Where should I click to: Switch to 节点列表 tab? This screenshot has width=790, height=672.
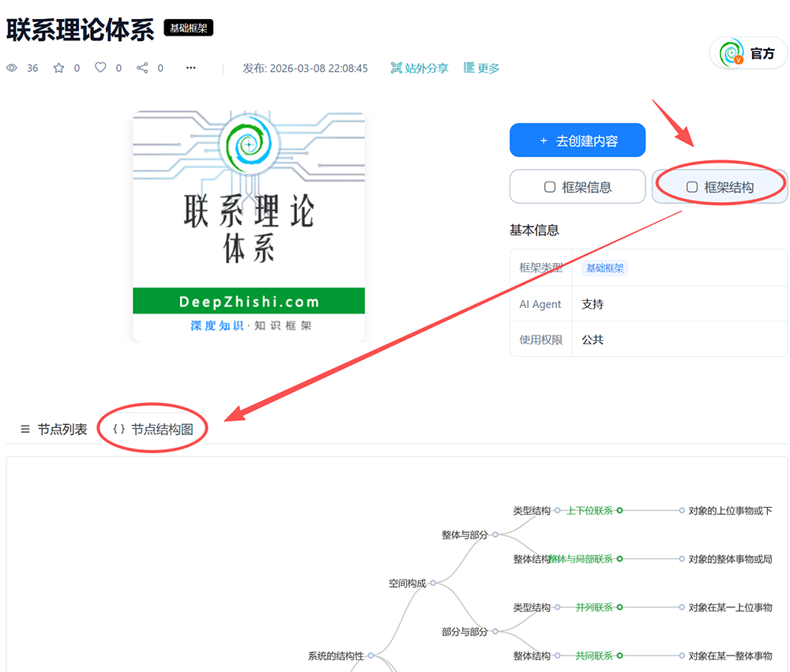[54, 430]
